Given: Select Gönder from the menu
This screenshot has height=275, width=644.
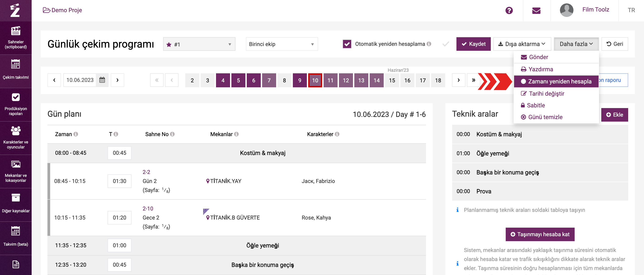Looking at the screenshot, I should 556,57.
